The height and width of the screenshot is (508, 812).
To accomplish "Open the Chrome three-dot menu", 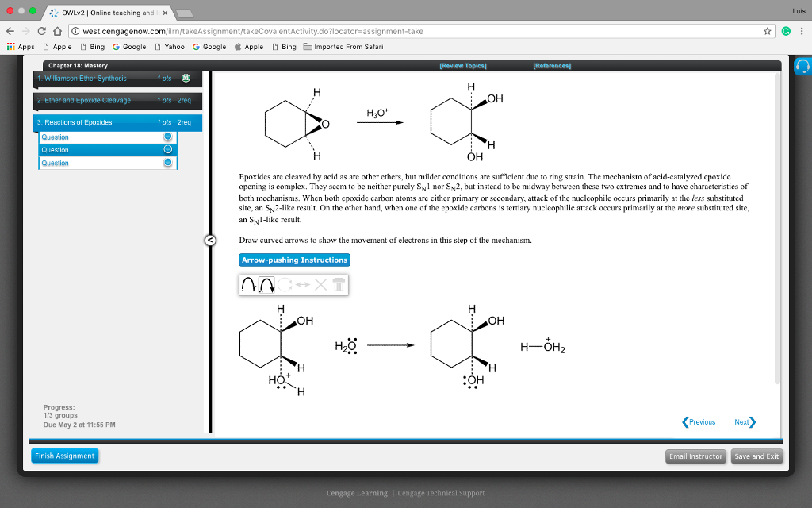I will click(x=802, y=31).
